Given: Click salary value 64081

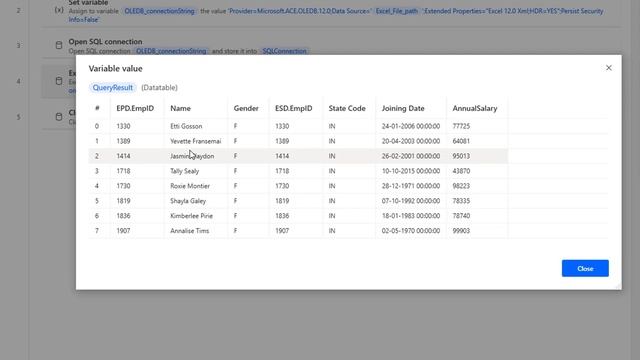Looking at the screenshot, I should [x=461, y=141].
